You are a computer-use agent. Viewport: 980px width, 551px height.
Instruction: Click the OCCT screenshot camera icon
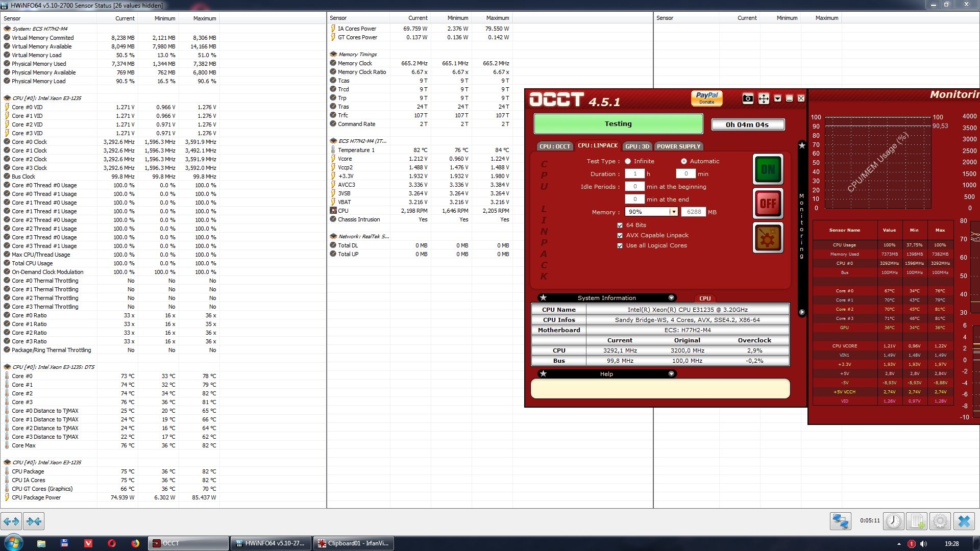click(748, 99)
